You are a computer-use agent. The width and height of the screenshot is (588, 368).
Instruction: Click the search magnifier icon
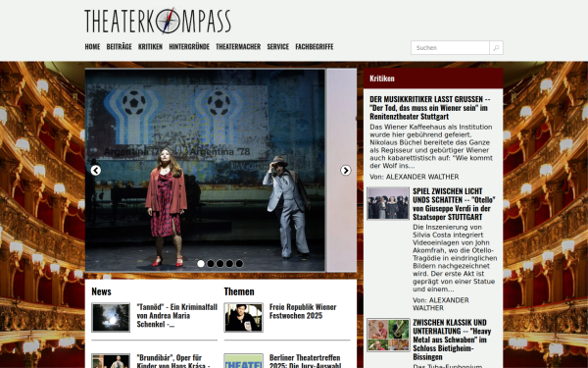coord(496,48)
